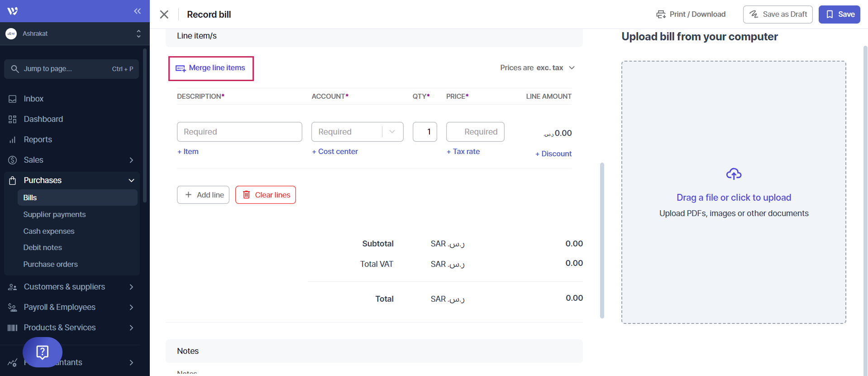Focus the Description input field
Image resolution: width=868 pixels, height=376 pixels.
[239, 132]
